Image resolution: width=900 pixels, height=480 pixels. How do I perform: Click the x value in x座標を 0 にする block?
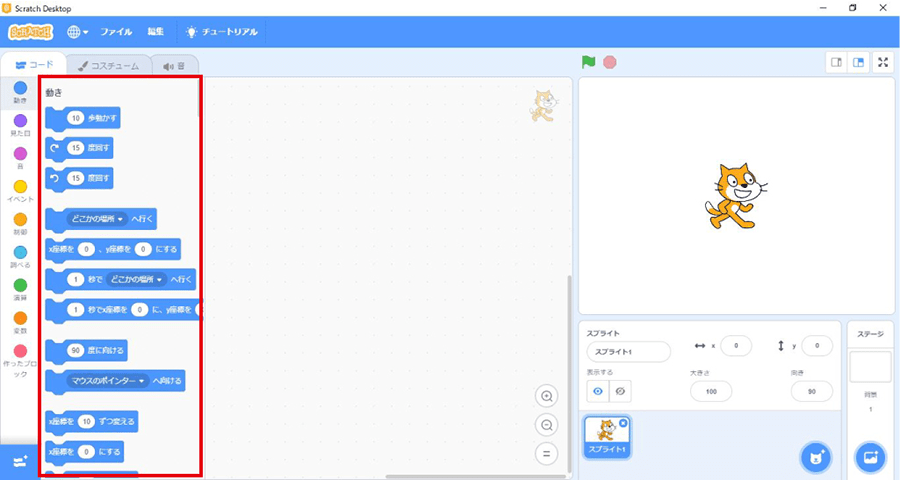tap(86, 452)
